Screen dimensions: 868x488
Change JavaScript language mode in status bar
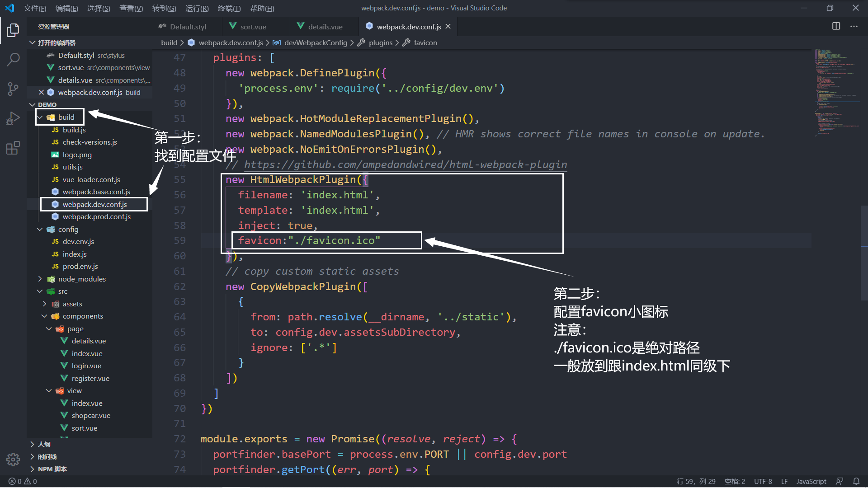811,481
